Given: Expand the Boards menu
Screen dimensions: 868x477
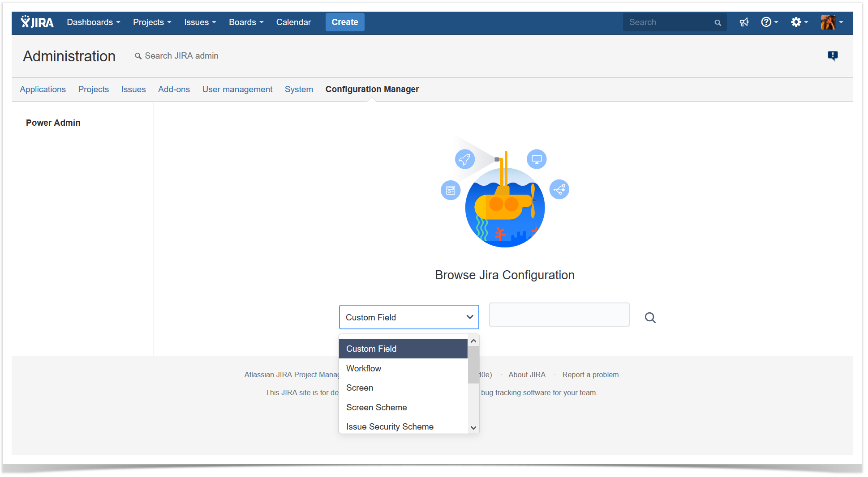Looking at the screenshot, I should [246, 22].
